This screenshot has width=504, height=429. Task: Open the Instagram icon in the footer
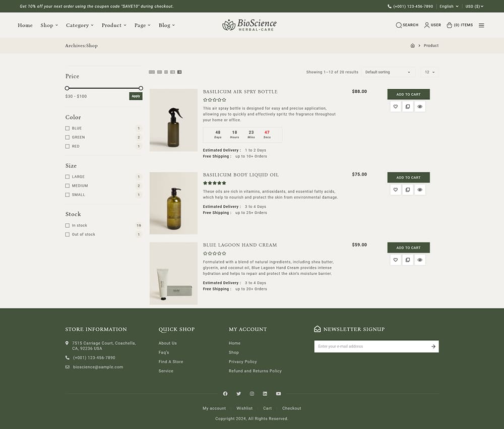(x=251, y=394)
